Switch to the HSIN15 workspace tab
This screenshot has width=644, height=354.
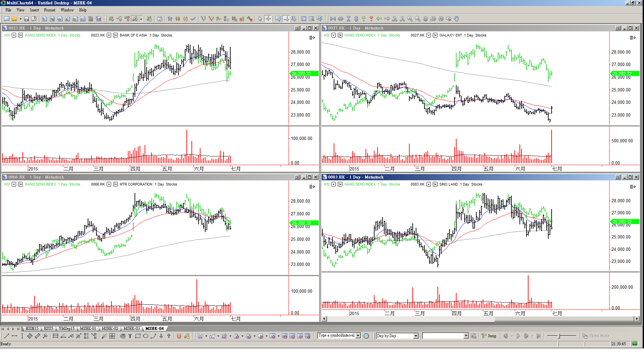[32, 329]
